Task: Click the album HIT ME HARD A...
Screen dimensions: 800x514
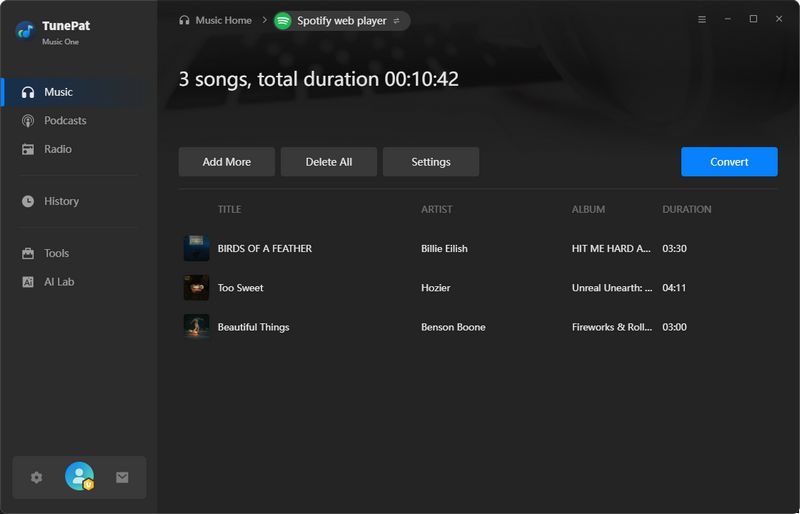Action: pyautogui.click(x=611, y=249)
